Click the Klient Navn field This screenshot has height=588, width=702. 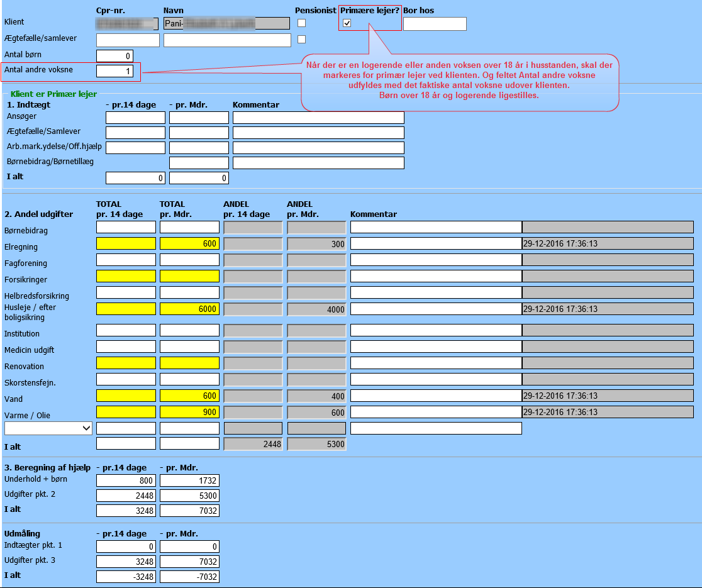click(x=226, y=23)
